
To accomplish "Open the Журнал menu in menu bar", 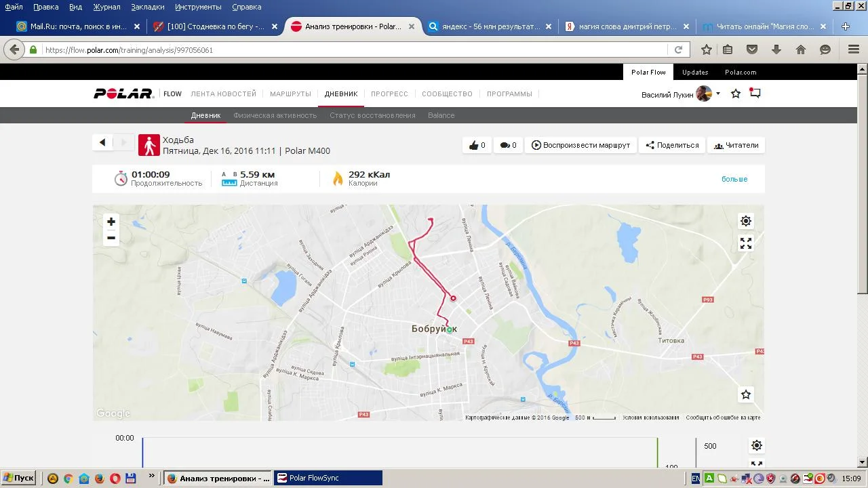I will click(x=106, y=7).
